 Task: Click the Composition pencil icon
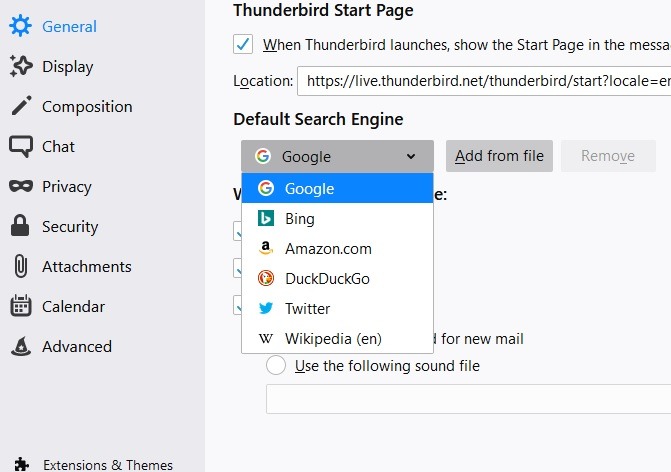pyautogui.click(x=21, y=106)
